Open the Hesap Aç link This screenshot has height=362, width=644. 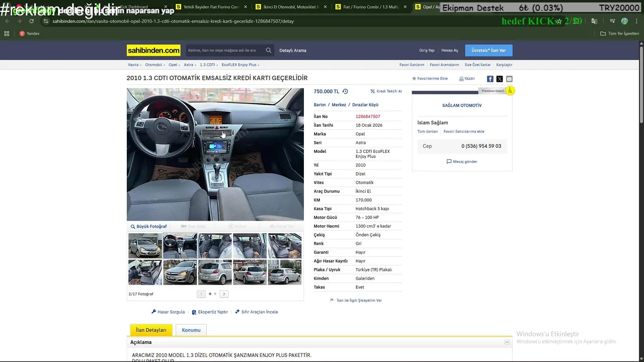(450, 50)
